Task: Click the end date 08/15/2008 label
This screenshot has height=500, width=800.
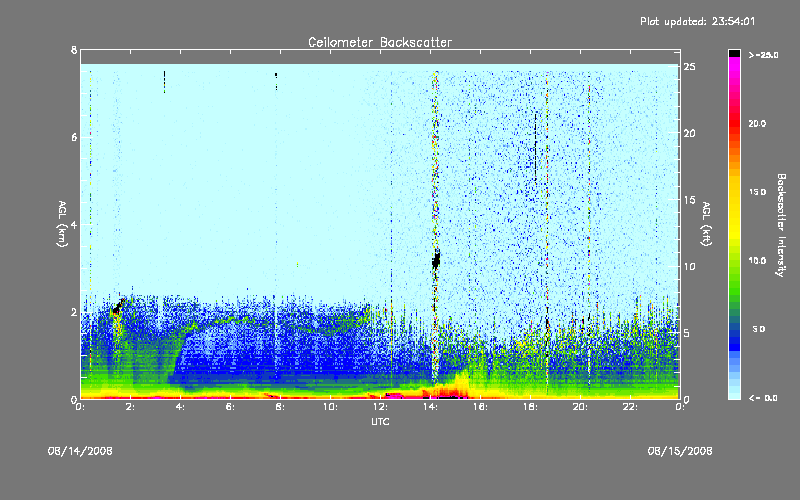Action: (x=680, y=451)
